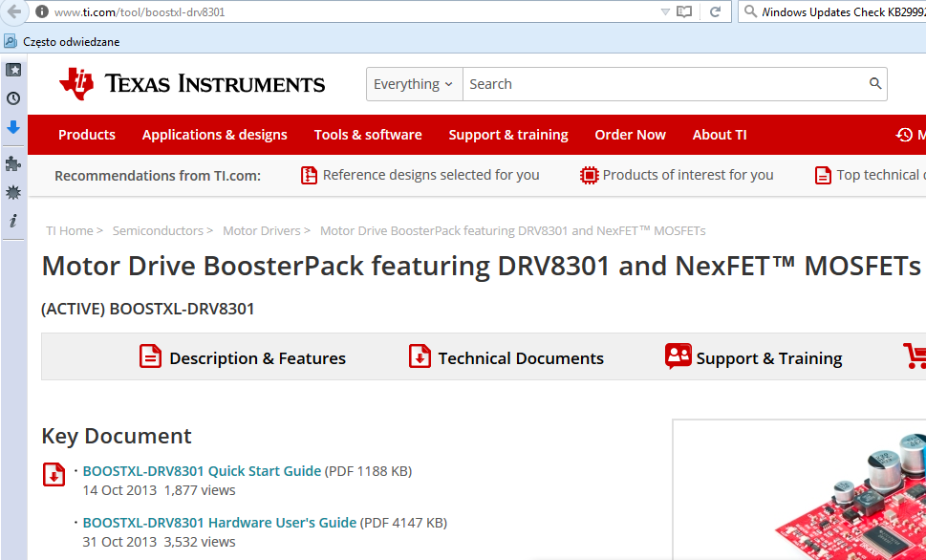This screenshot has width=926, height=560.
Task: Open add-ons via the puzzle piece sidebar icon
Action: (x=13, y=164)
